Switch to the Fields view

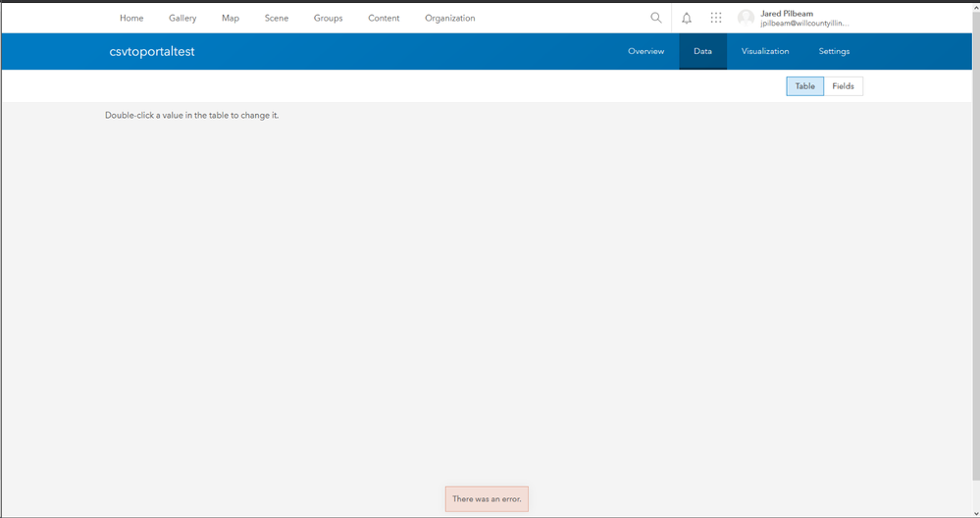pos(843,86)
